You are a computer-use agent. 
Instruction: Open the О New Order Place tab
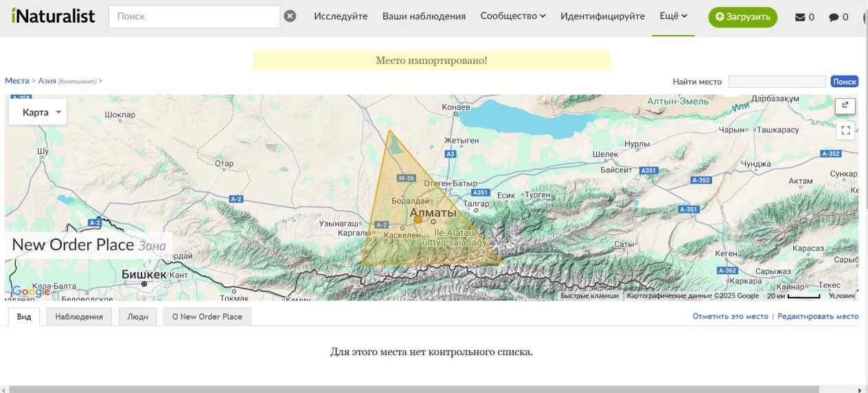207,317
